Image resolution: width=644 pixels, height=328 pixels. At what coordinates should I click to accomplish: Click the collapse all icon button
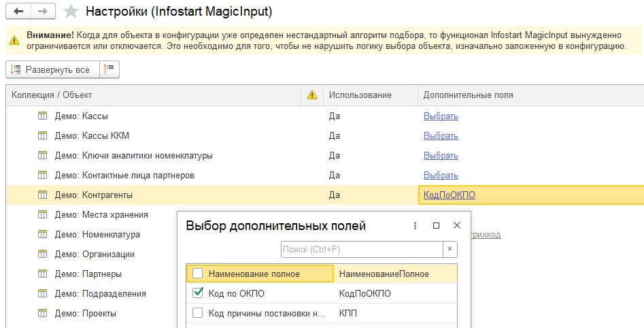[109, 69]
